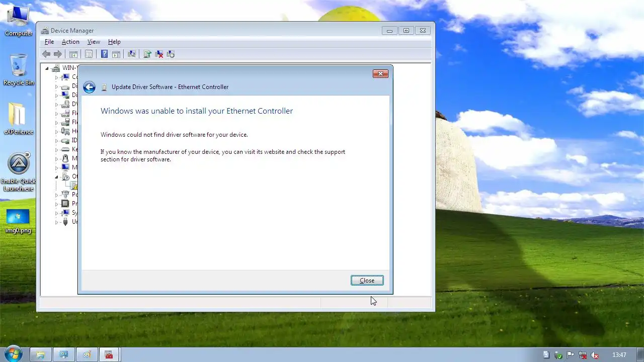This screenshot has width=644, height=362.
Task: Click the 13:47 taskbar clock
Action: [619, 355]
